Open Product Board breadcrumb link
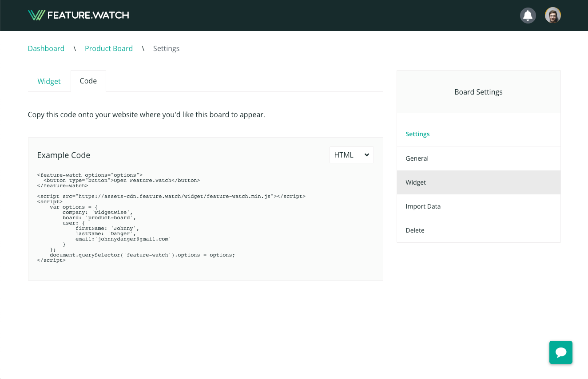The image size is (588, 379). [109, 48]
